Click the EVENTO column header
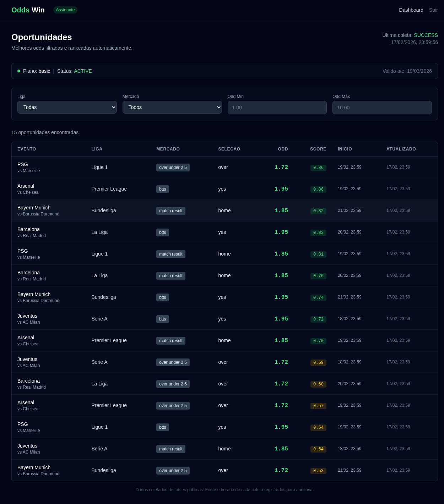 [27, 149]
